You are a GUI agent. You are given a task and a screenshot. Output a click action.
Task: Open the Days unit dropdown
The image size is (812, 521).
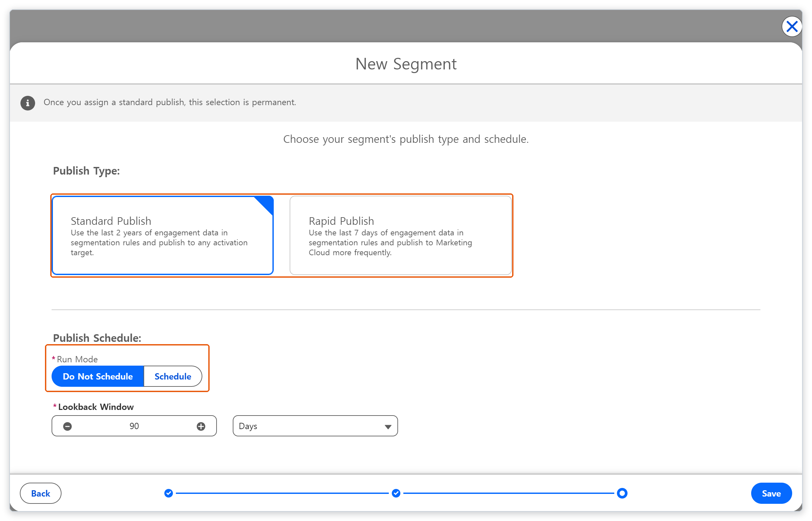[315, 426]
